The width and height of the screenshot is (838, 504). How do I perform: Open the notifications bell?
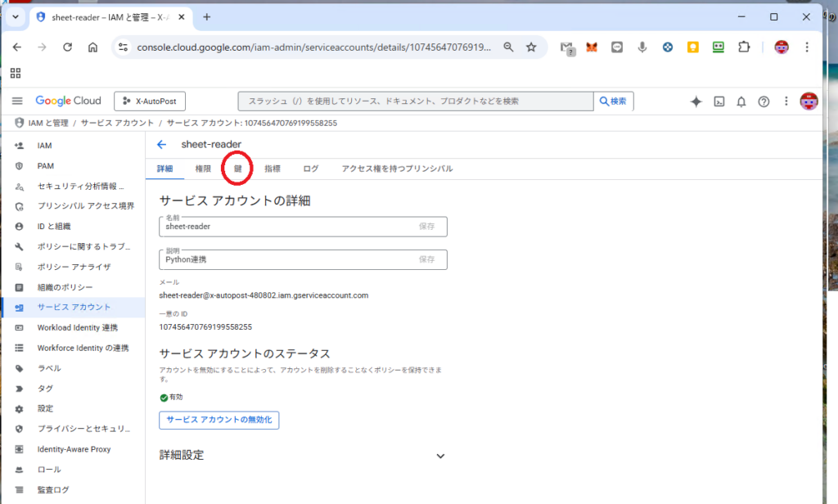(741, 101)
